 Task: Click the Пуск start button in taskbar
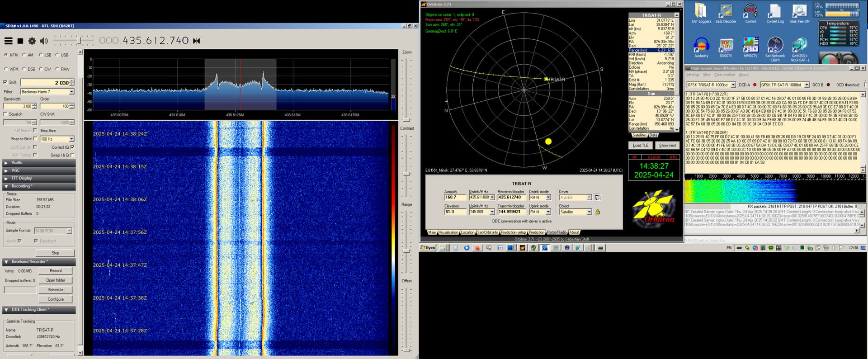coord(428,248)
